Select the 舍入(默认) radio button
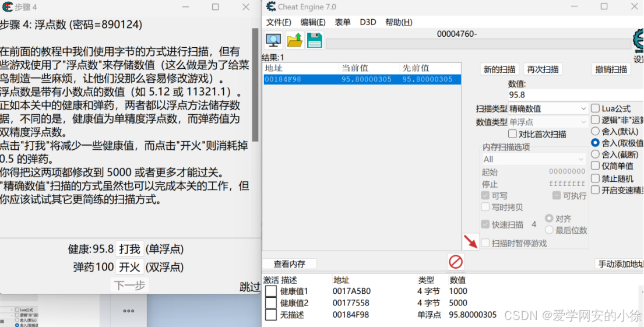This screenshot has height=327, width=644. 595,132
